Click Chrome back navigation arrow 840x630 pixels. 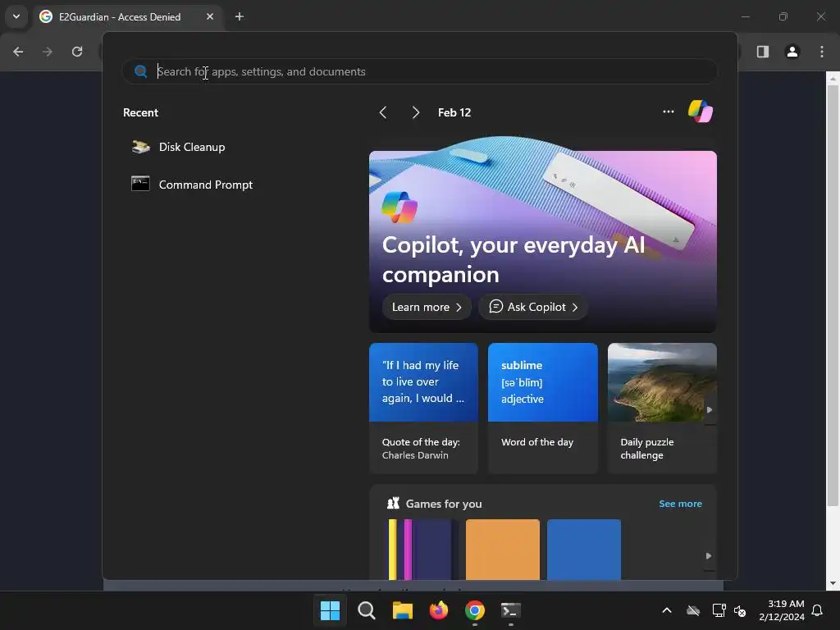[18, 52]
